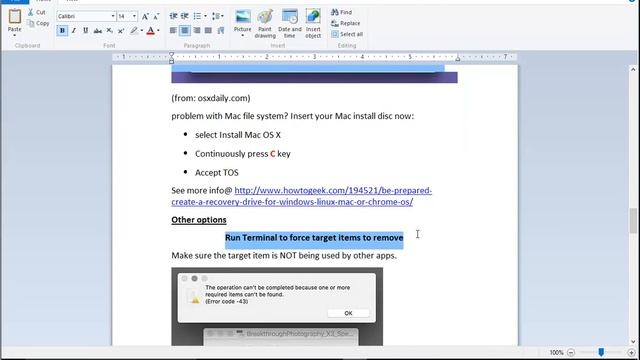Click the highlighted Run Terminal heading
Screen dimensions: 640x360
(x=314, y=238)
